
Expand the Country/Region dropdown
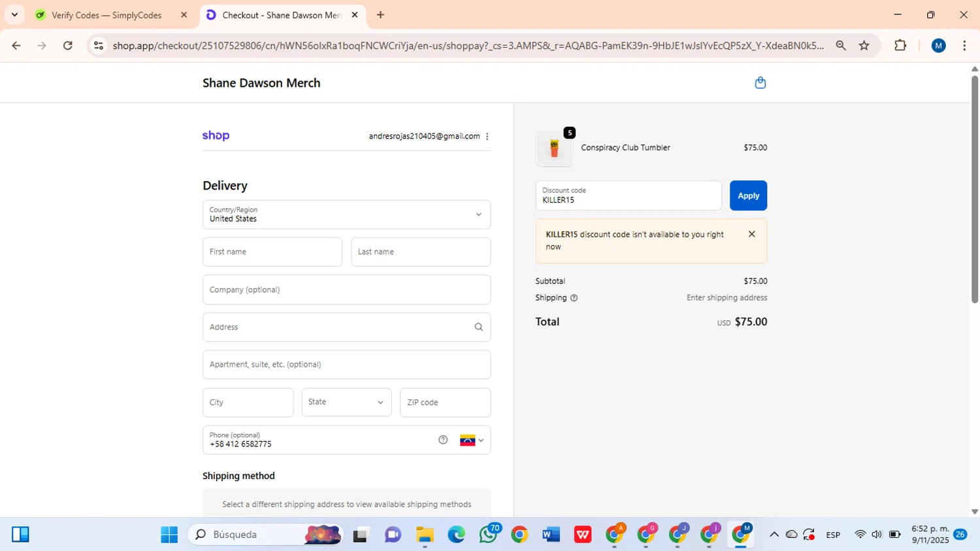pos(346,214)
